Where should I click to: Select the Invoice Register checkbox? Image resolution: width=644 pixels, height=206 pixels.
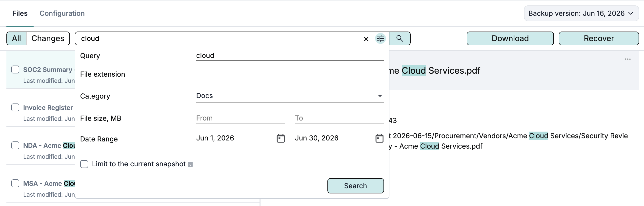[15, 107]
